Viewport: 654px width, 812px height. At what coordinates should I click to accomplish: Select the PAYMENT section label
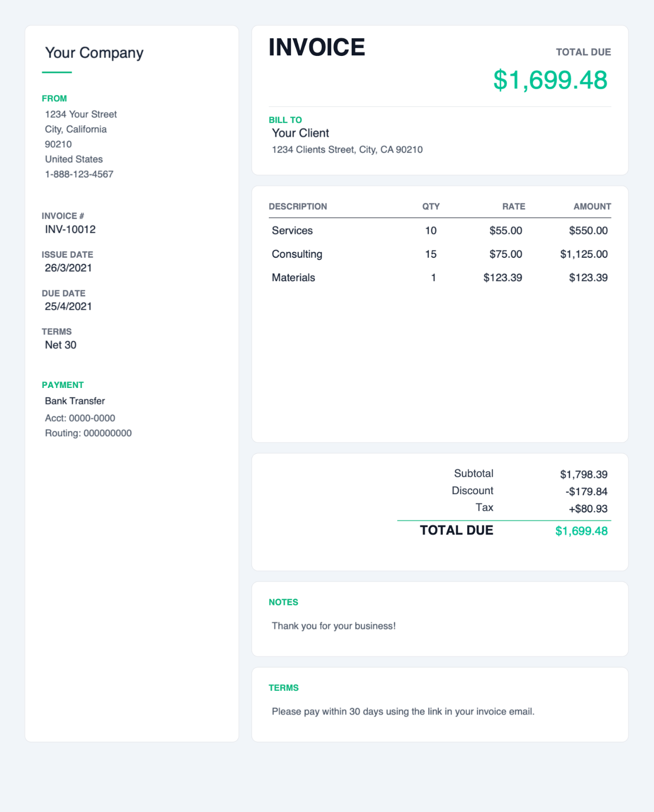(x=63, y=385)
